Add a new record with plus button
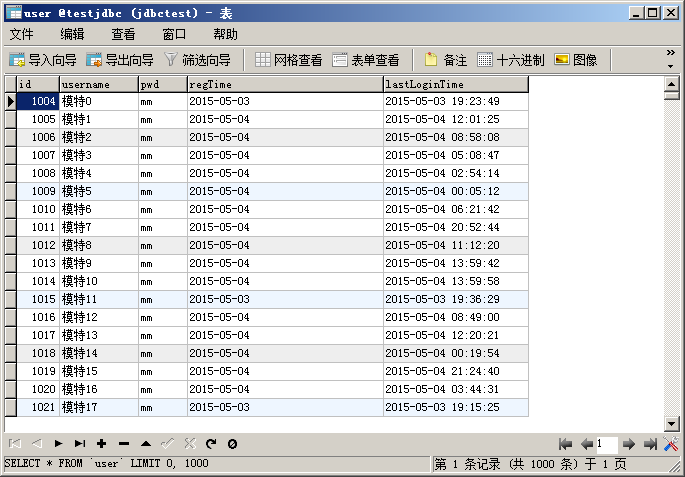685x477 pixels. tap(101, 444)
